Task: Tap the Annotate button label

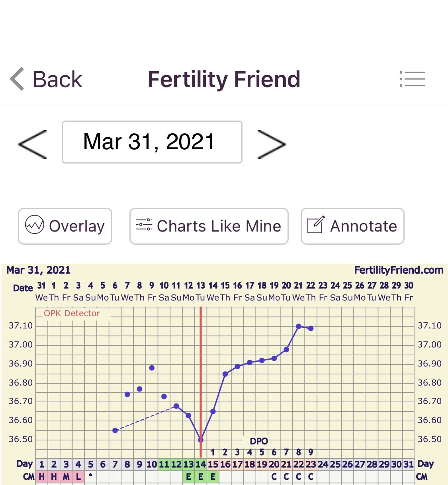Action: tap(364, 226)
